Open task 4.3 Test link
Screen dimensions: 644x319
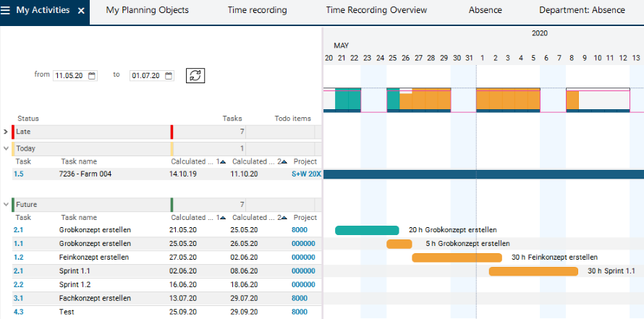18,312
